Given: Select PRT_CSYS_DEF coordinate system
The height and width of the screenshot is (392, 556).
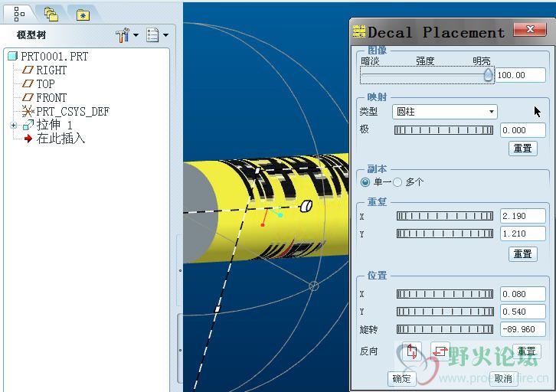Looking at the screenshot, I should (73, 112).
